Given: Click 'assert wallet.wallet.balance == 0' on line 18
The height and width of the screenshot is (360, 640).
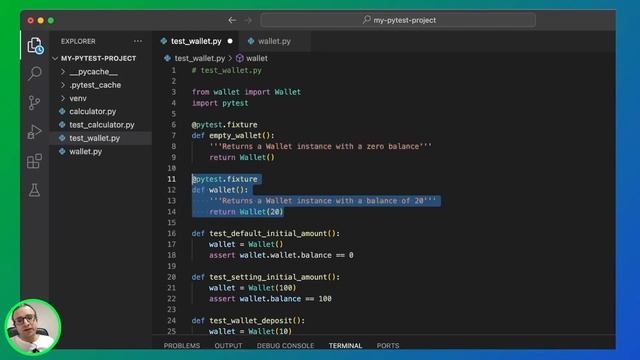Looking at the screenshot, I should pyautogui.click(x=281, y=255).
